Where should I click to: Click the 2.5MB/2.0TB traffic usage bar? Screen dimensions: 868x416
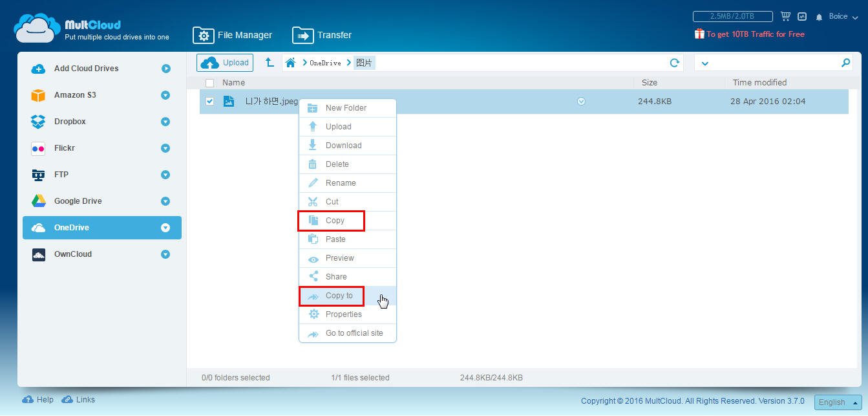[x=732, y=16]
